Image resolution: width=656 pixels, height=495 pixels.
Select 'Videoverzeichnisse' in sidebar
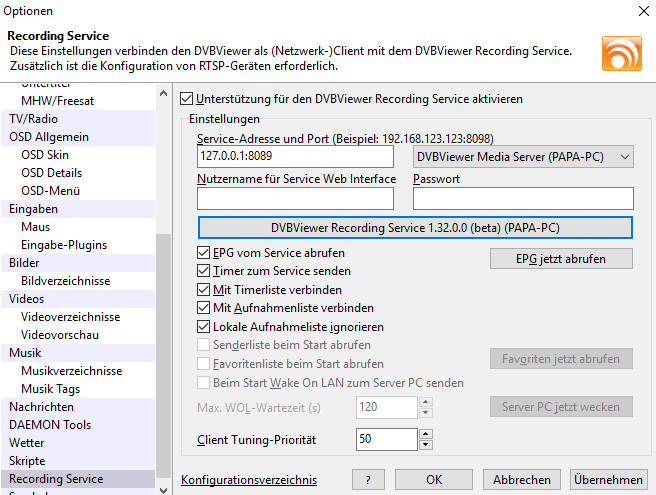click(x=70, y=317)
